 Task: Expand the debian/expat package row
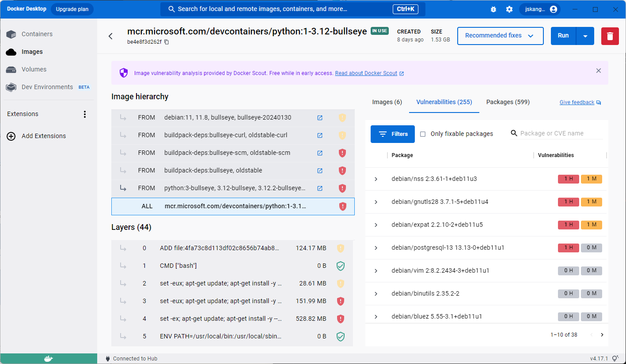pyautogui.click(x=376, y=225)
